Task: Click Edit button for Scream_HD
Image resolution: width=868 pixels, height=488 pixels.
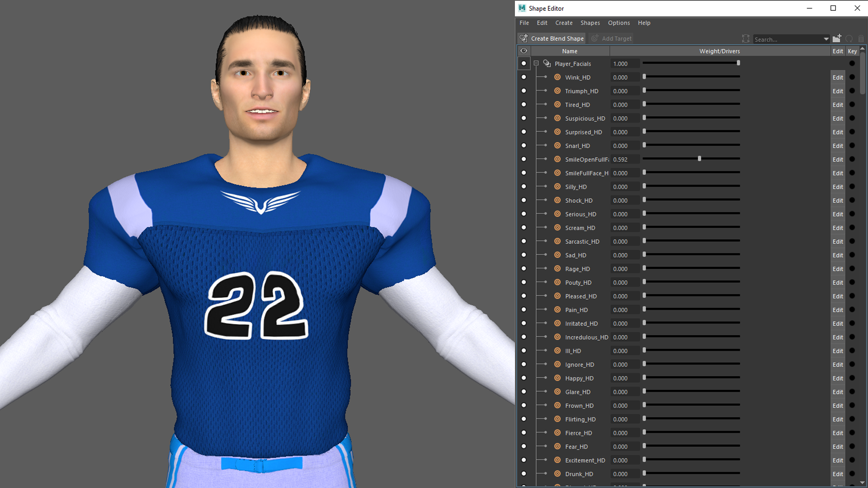Action: pyautogui.click(x=837, y=228)
